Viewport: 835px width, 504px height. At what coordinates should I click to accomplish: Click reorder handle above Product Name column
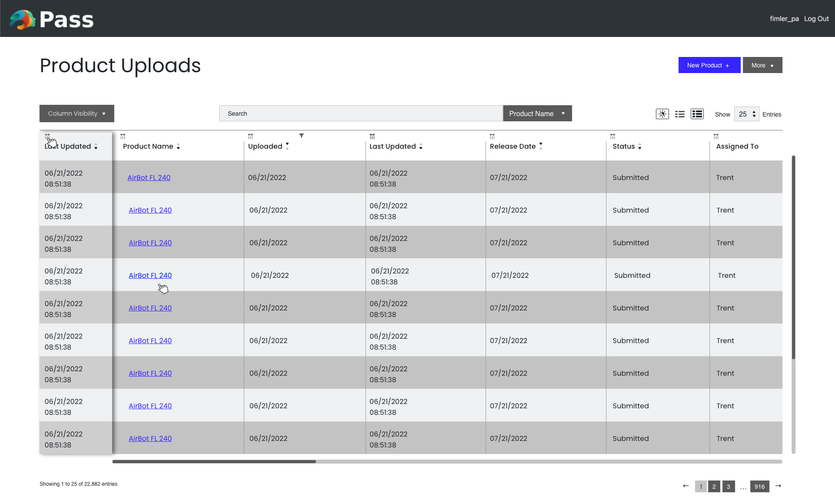pyautogui.click(x=123, y=137)
